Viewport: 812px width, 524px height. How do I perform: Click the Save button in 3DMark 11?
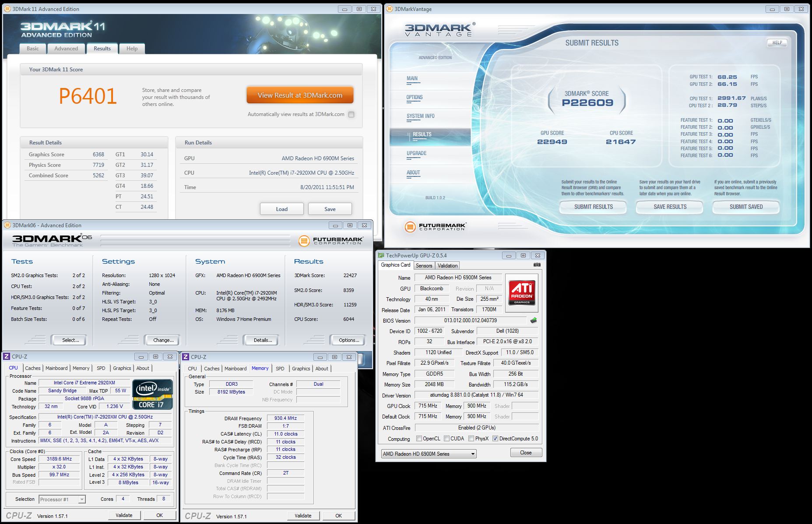tap(330, 209)
